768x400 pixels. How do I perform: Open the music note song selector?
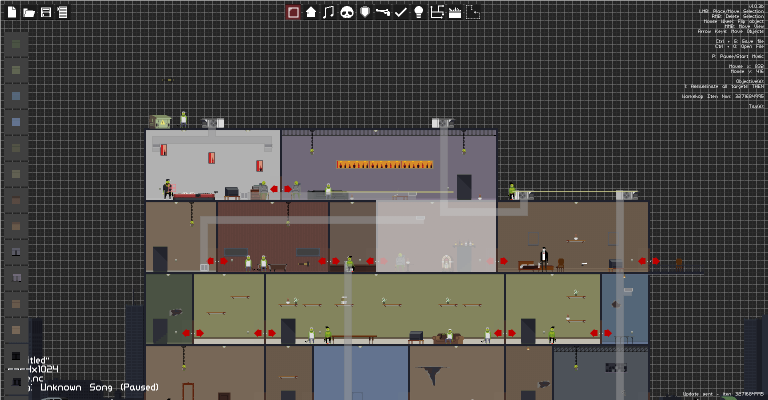coord(329,12)
